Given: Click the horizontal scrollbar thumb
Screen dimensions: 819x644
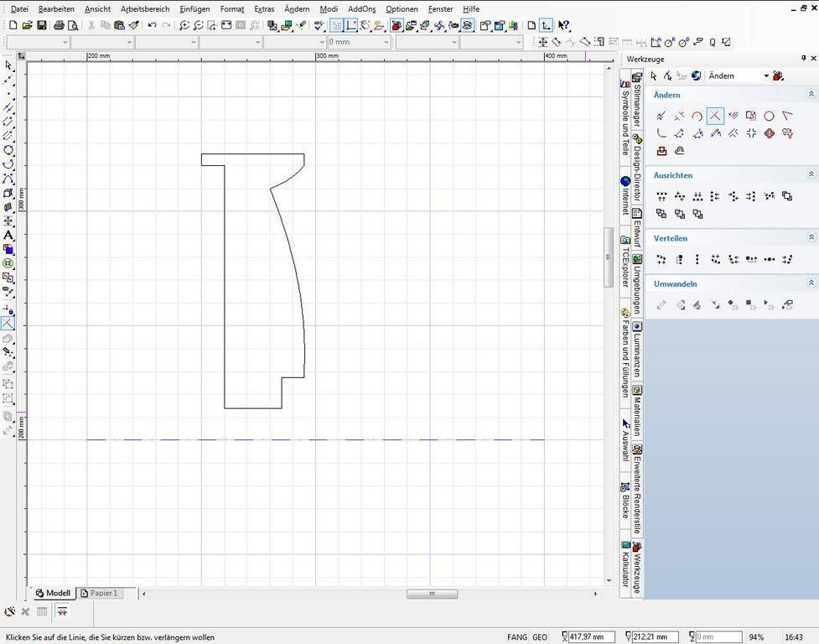Looking at the screenshot, I should pyautogui.click(x=432, y=594).
